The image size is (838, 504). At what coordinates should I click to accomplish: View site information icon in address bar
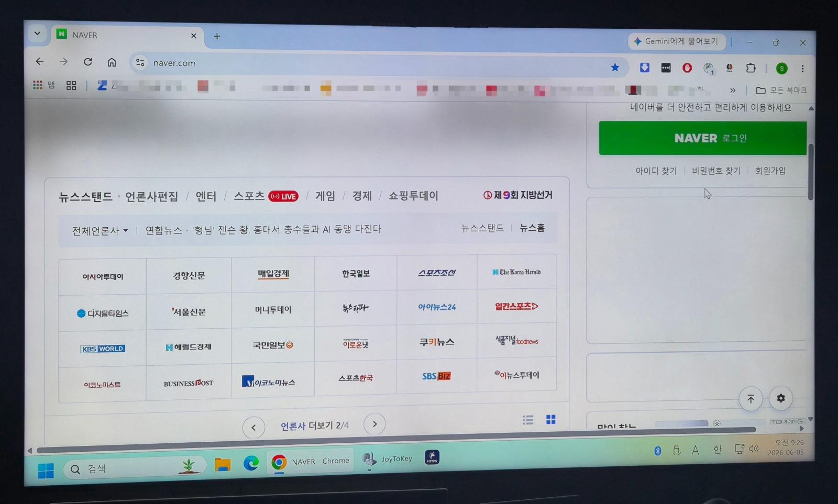click(140, 63)
